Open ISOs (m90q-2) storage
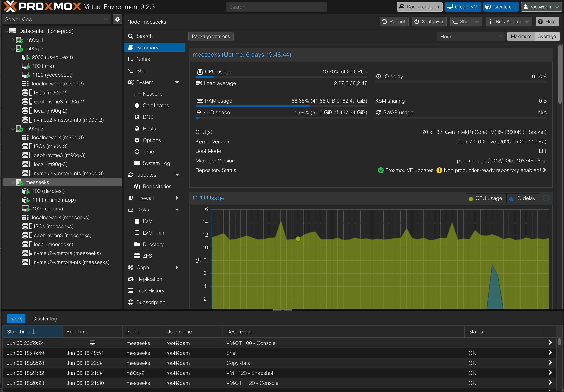The width and height of the screenshot is (564, 392). coord(50,93)
